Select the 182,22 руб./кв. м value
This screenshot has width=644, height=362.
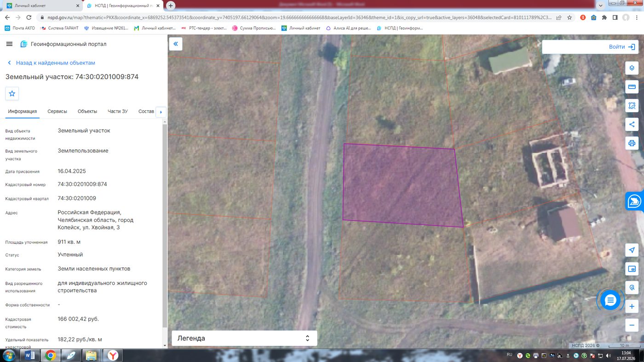(80, 339)
